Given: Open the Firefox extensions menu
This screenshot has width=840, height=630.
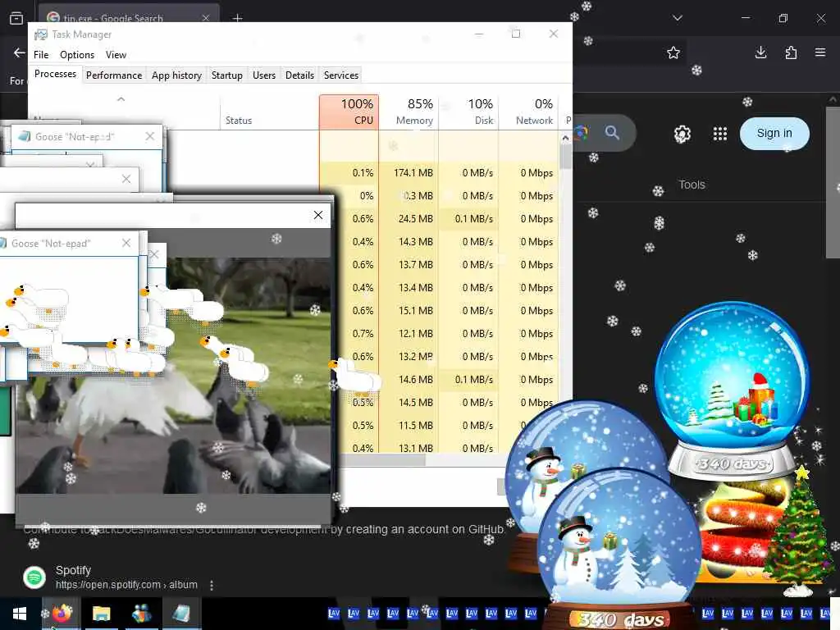Looking at the screenshot, I should pyautogui.click(x=791, y=52).
